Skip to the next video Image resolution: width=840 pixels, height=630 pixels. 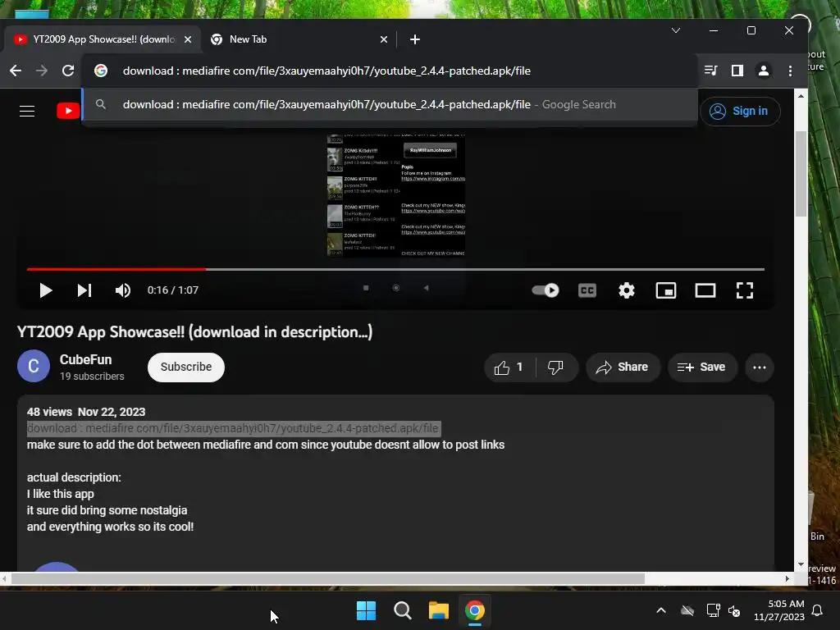[84, 290]
